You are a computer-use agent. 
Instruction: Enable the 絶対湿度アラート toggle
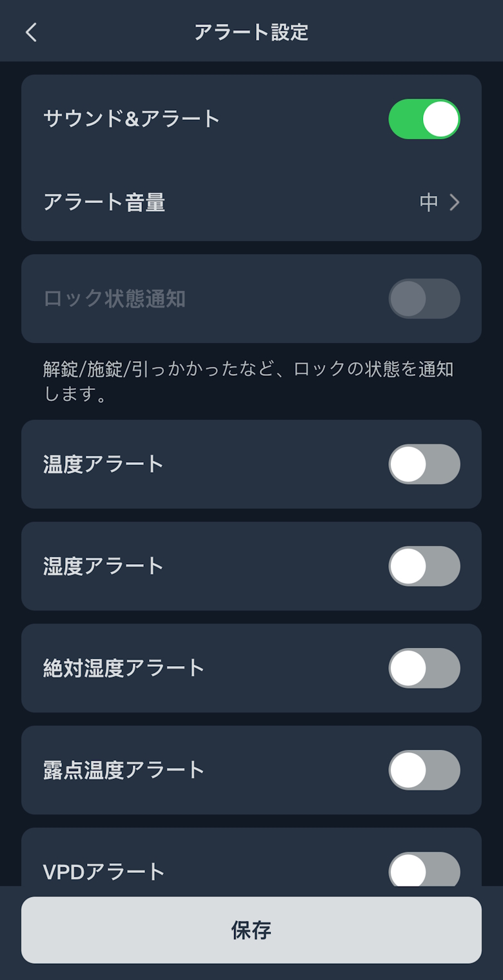424,668
